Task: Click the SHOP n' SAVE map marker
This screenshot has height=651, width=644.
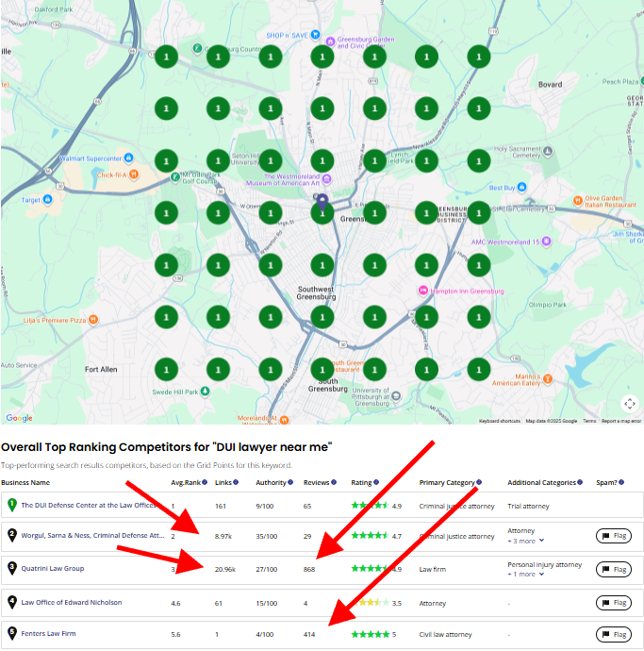Action: [x=315, y=35]
